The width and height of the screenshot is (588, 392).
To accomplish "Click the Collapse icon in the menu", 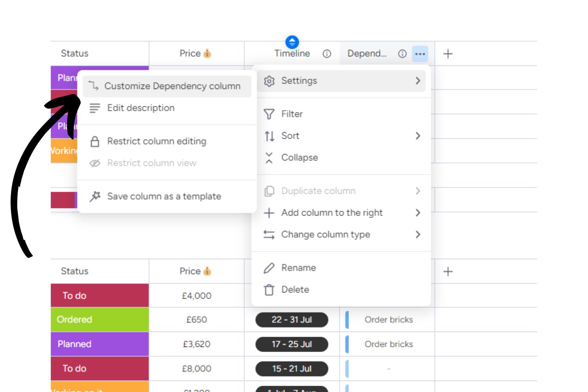I will [269, 158].
